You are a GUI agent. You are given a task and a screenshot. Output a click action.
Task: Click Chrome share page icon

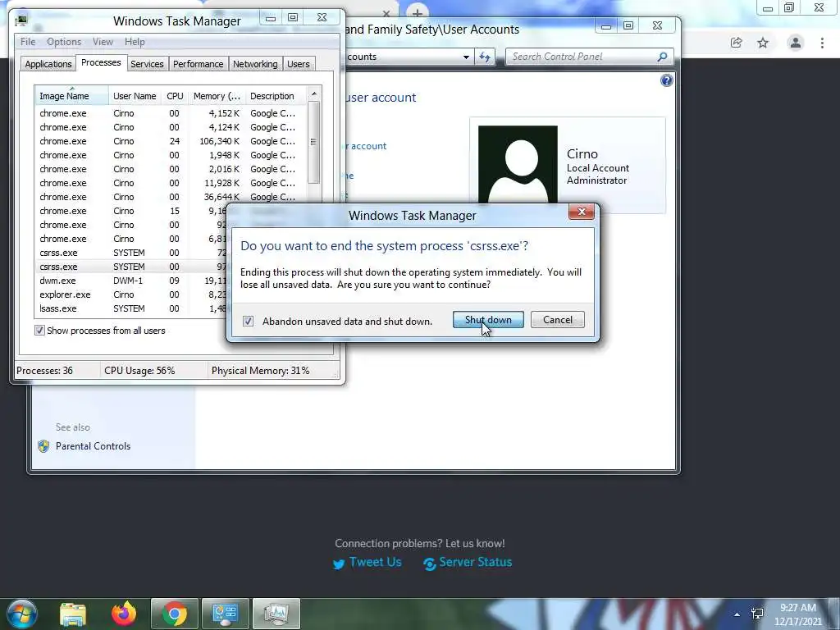pyautogui.click(x=736, y=43)
